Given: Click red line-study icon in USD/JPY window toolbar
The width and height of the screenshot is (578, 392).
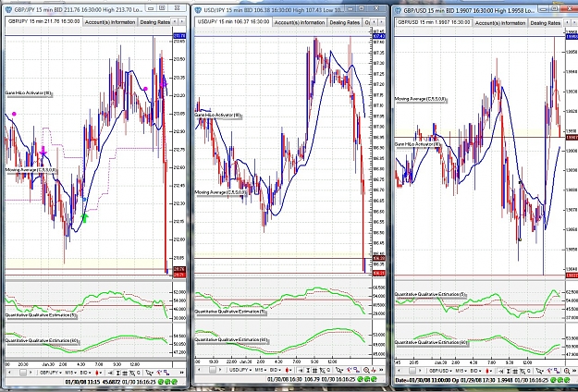Looking at the screenshot, I should tap(374, 370).
